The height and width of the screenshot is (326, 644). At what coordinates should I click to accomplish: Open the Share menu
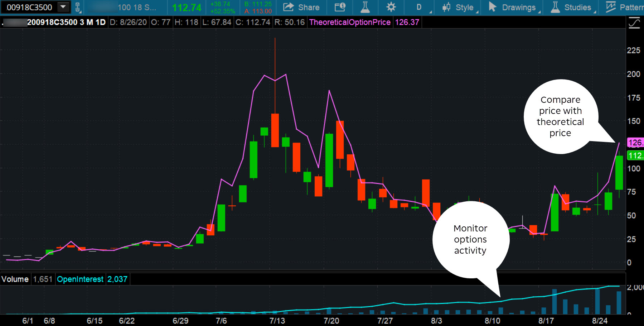pos(301,7)
